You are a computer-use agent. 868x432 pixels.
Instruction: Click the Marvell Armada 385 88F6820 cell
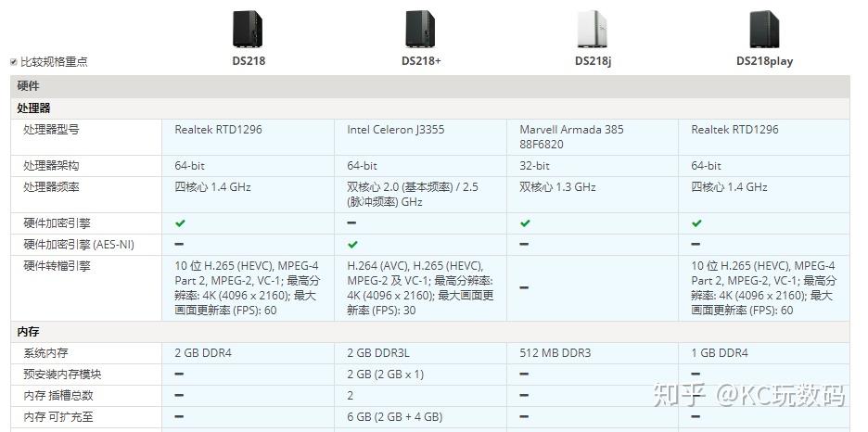tap(593, 137)
